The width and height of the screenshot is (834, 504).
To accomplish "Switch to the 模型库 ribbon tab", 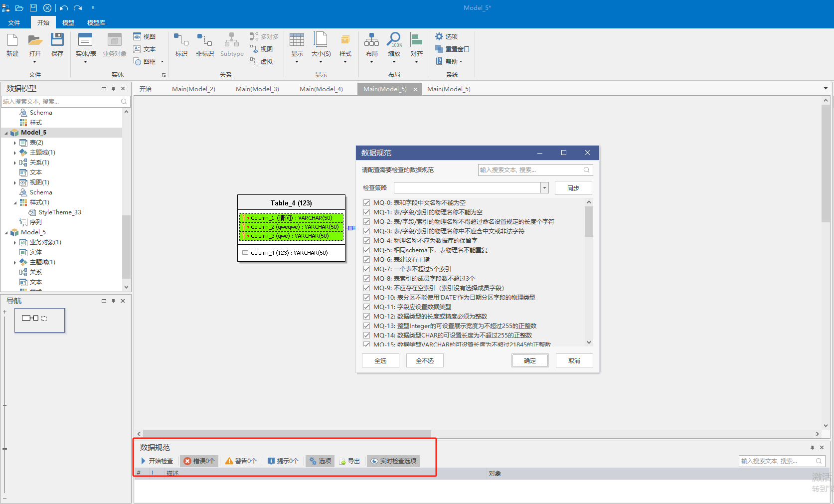I will [x=96, y=22].
